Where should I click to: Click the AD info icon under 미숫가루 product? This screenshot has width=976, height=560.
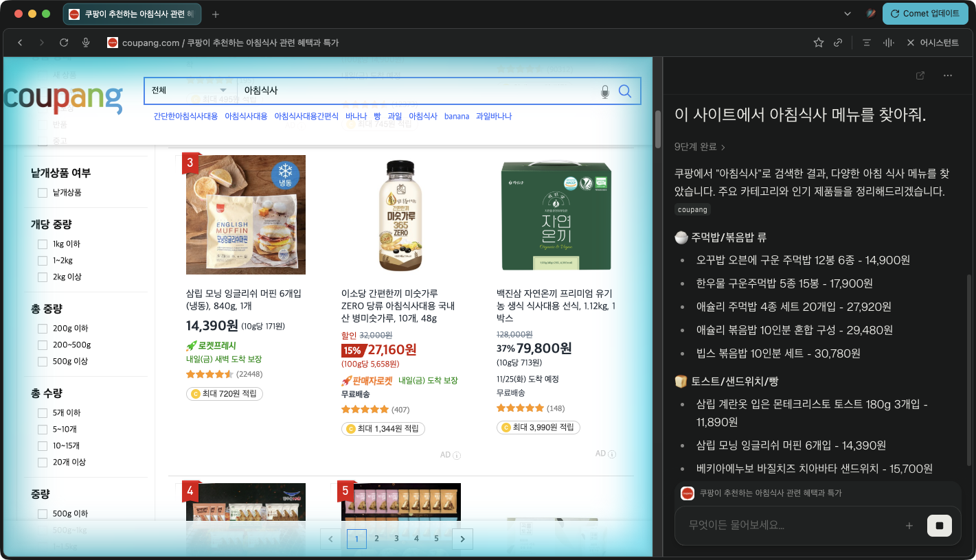pyautogui.click(x=457, y=455)
